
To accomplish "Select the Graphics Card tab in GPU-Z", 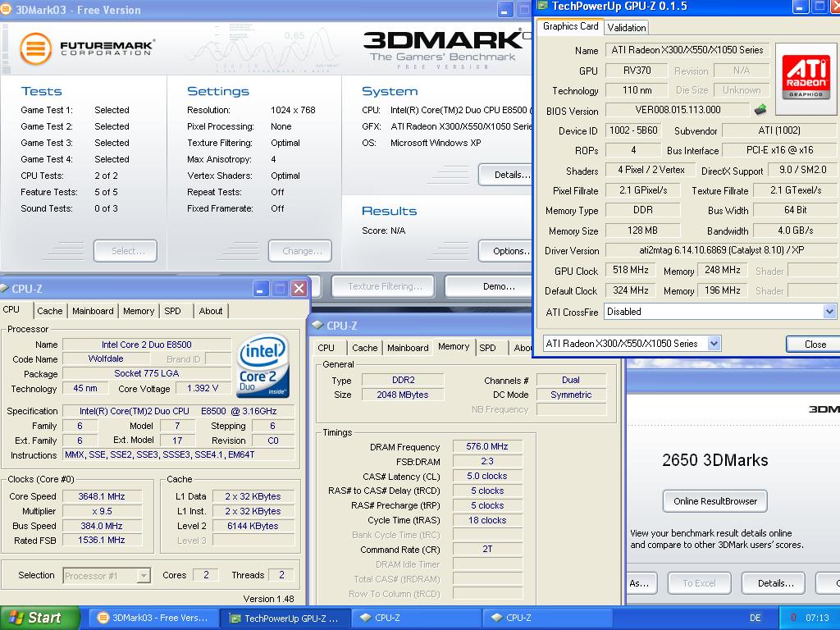I will 570,26.
